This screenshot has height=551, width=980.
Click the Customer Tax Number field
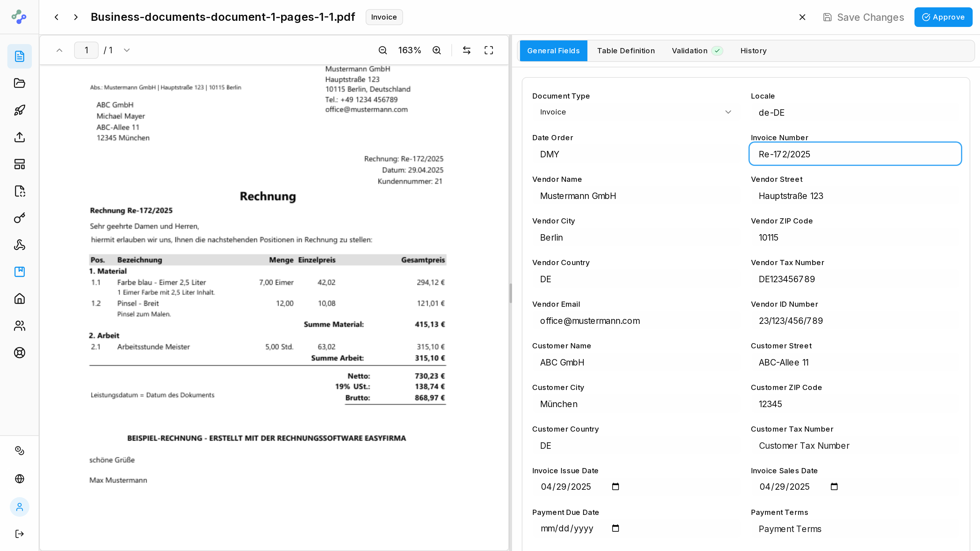pos(855,446)
